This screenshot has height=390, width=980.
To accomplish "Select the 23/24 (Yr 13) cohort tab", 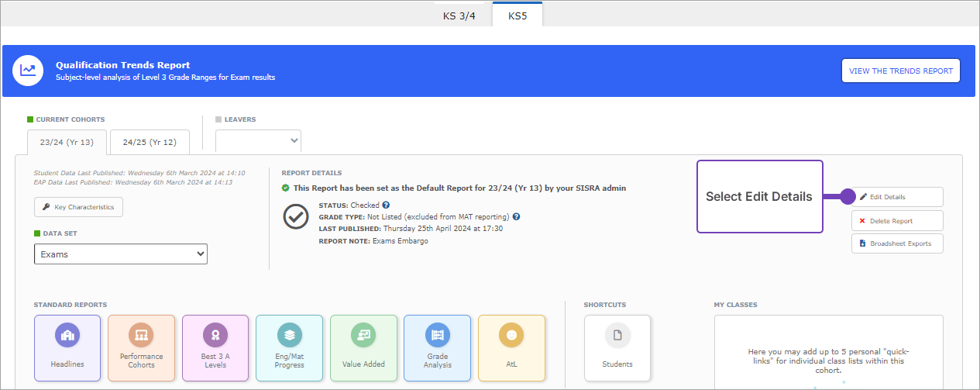I will click(x=66, y=142).
